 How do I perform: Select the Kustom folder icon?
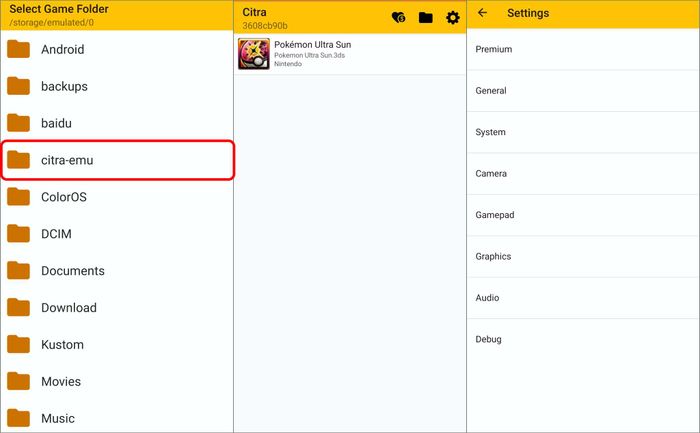pyautogui.click(x=19, y=345)
